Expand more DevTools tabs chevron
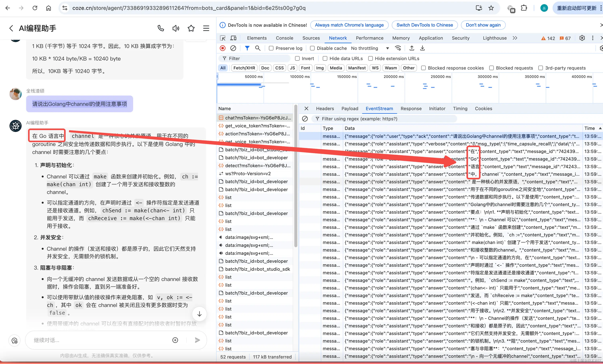 pos(515,38)
